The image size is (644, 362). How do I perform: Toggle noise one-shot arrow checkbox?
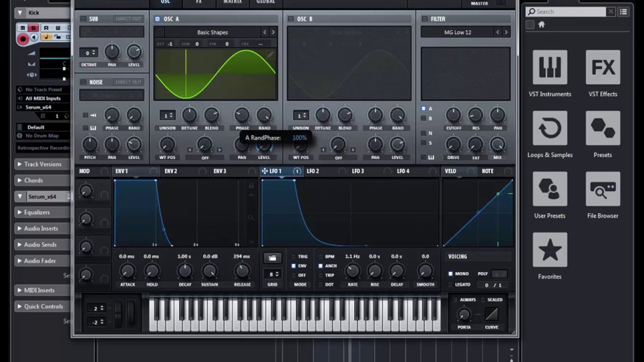coord(86,115)
